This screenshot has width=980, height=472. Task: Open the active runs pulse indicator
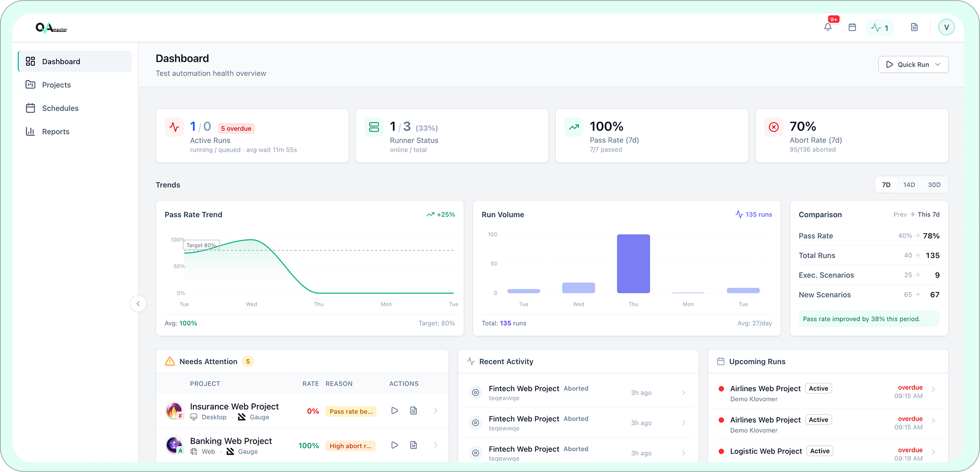880,28
